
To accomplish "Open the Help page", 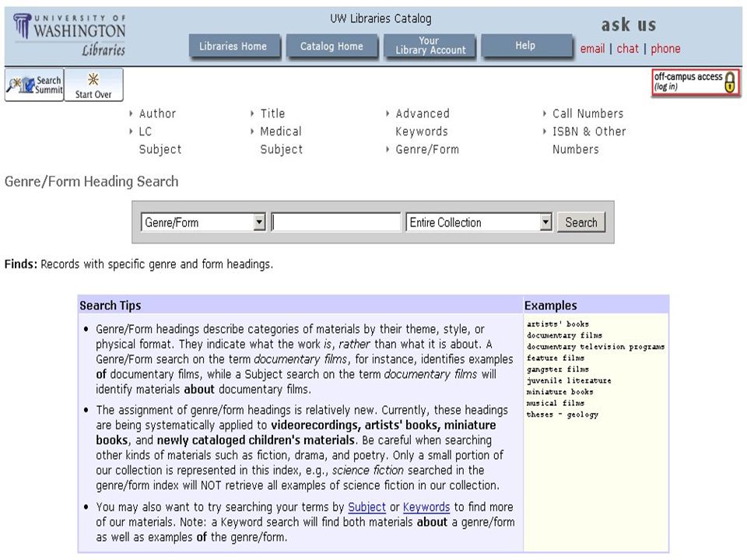I will 525,46.
